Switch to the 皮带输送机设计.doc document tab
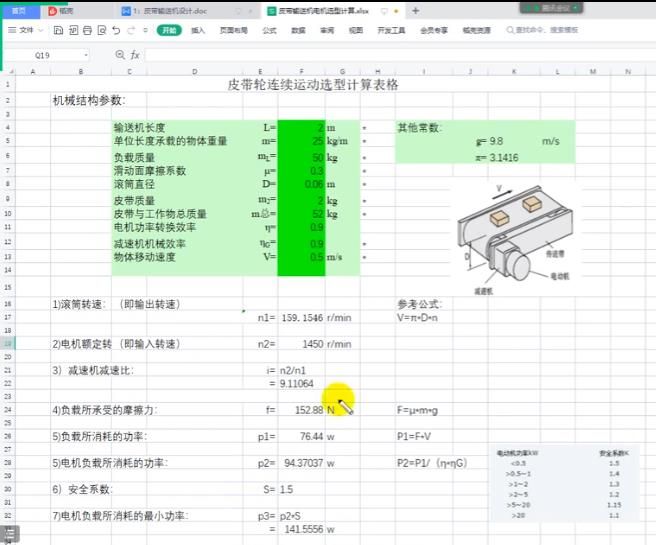 click(169, 11)
